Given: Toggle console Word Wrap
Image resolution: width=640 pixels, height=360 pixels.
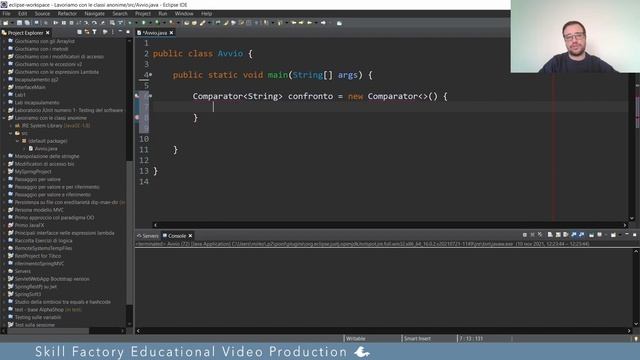Looking at the screenshot, I should 566,235.
